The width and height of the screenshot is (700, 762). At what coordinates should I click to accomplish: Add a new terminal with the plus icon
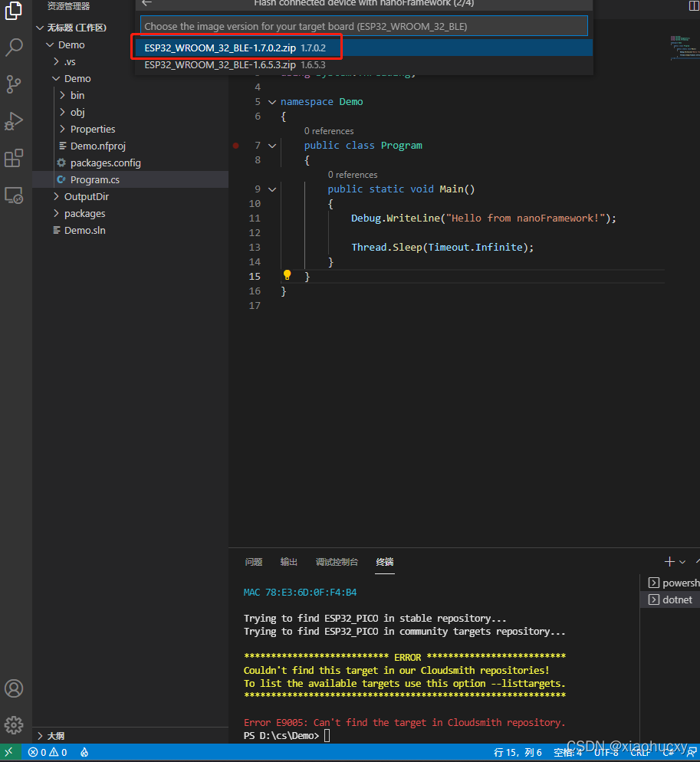[x=669, y=562]
